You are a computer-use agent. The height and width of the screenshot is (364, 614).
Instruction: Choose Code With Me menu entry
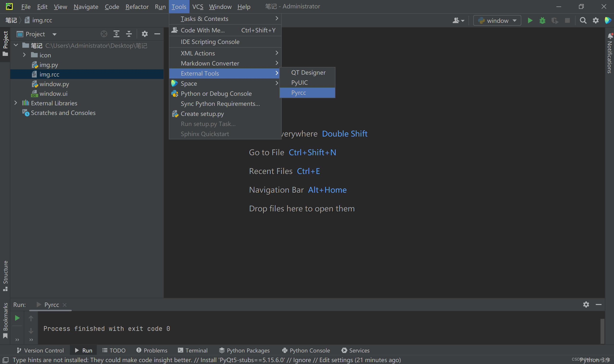coord(225,30)
